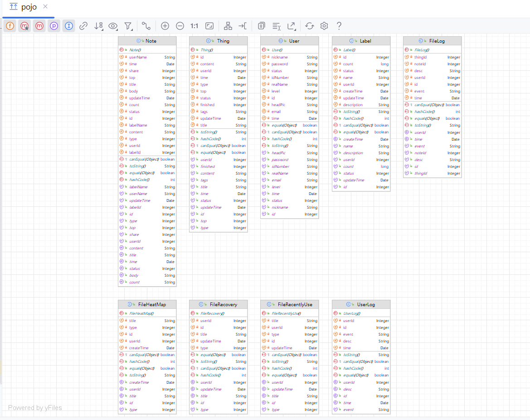Select the FileLog class header

[x=433, y=41]
